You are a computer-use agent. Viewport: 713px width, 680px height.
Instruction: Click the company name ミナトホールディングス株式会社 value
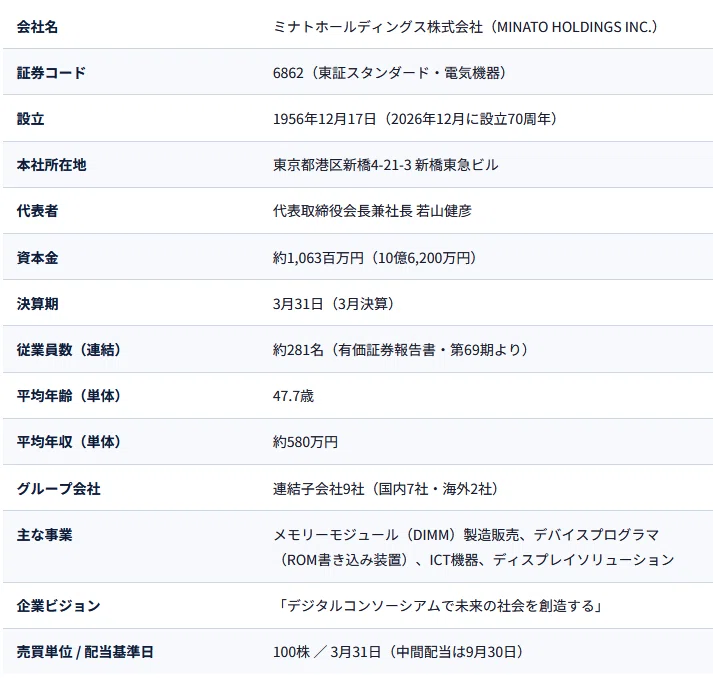coord(465,27)
